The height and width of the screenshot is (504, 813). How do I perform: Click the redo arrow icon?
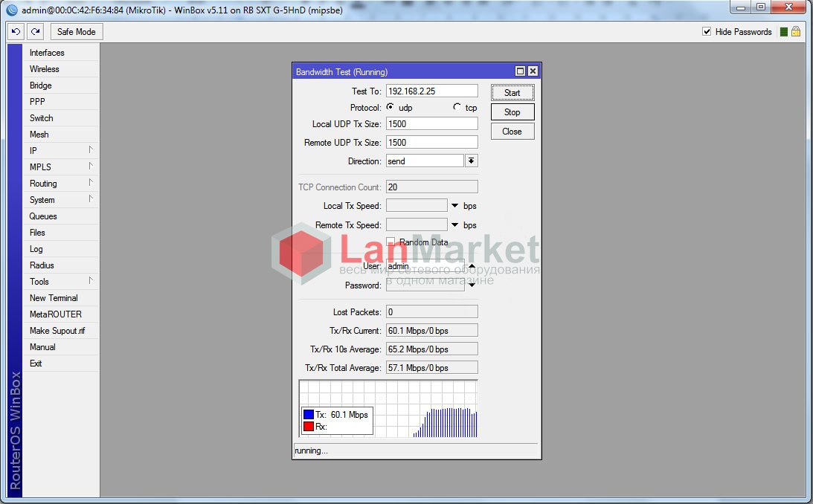coord(34,31)
